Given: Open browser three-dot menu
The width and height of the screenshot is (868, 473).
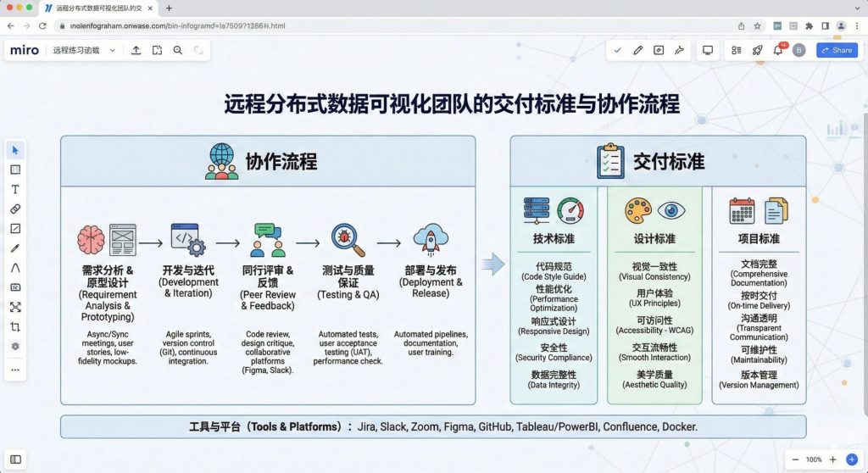Looking at the screenshot, I should (x=857, y=25).
